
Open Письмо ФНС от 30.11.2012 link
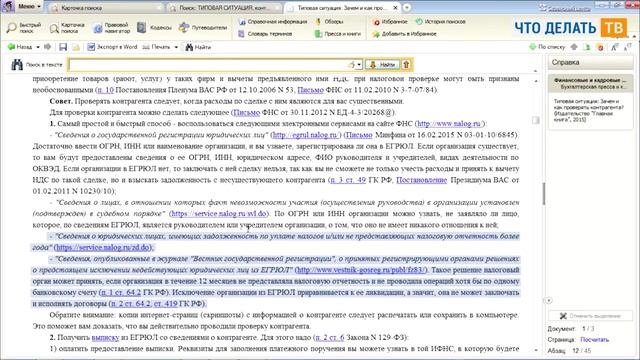point(247,112)
